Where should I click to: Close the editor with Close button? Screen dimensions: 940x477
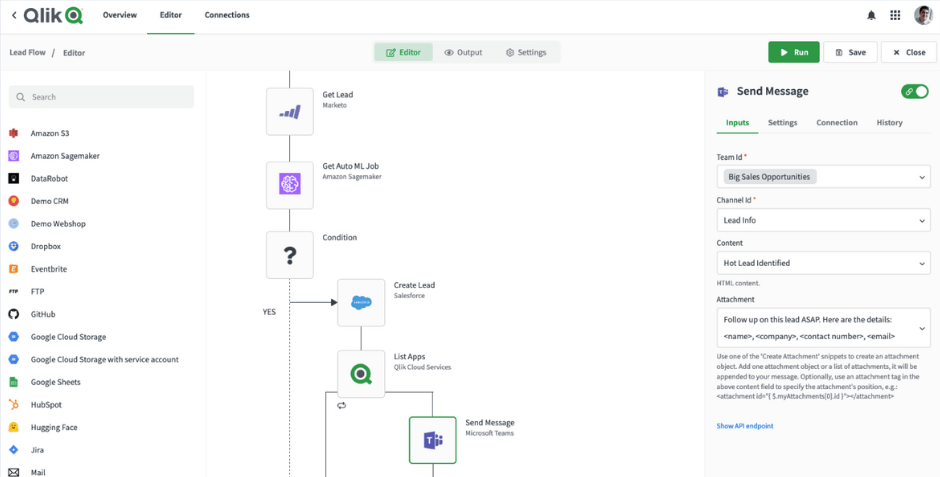point(909,52)
